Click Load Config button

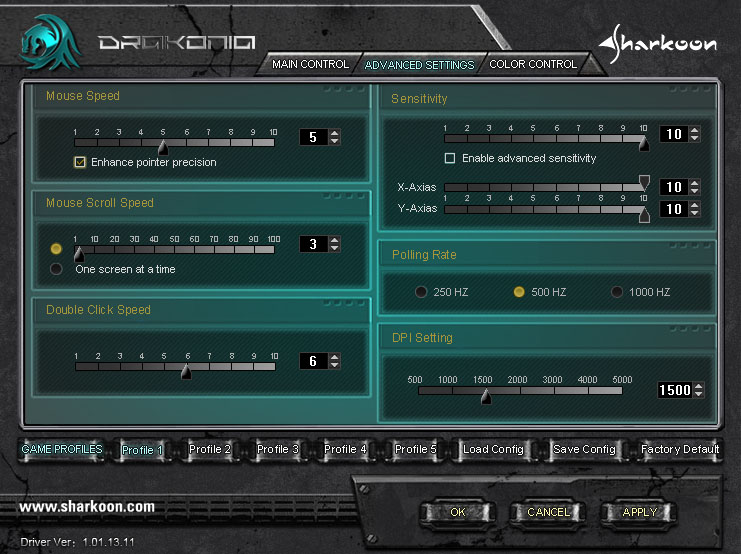point(493,449)
